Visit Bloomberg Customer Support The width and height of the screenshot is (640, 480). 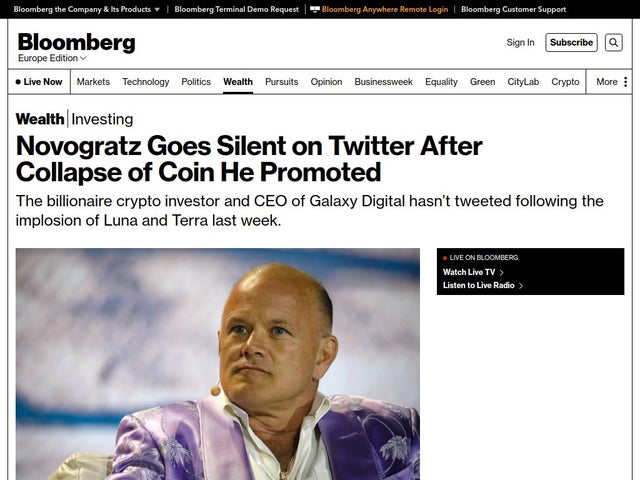click(513, 9)
